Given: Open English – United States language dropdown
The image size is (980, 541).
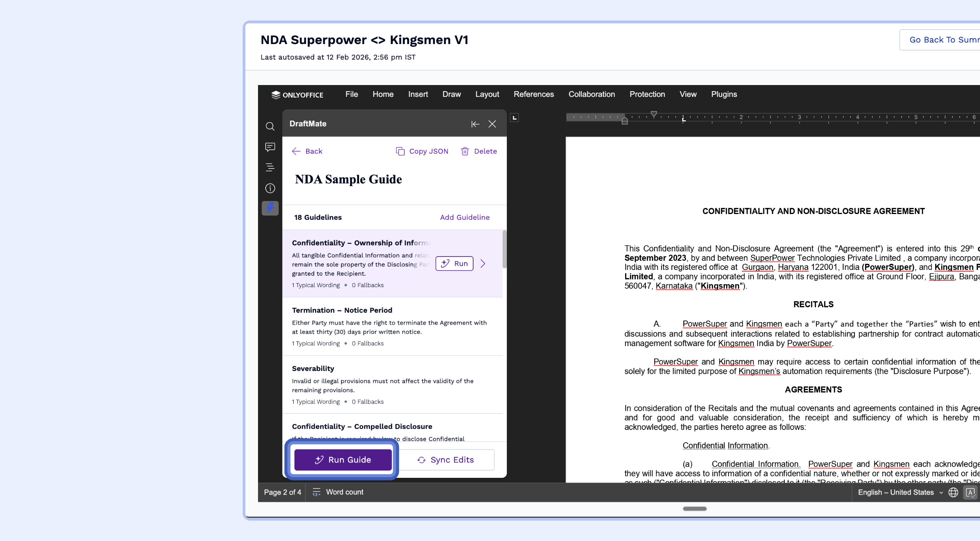Looking at the screenshot, I should (x=900, y=492).
